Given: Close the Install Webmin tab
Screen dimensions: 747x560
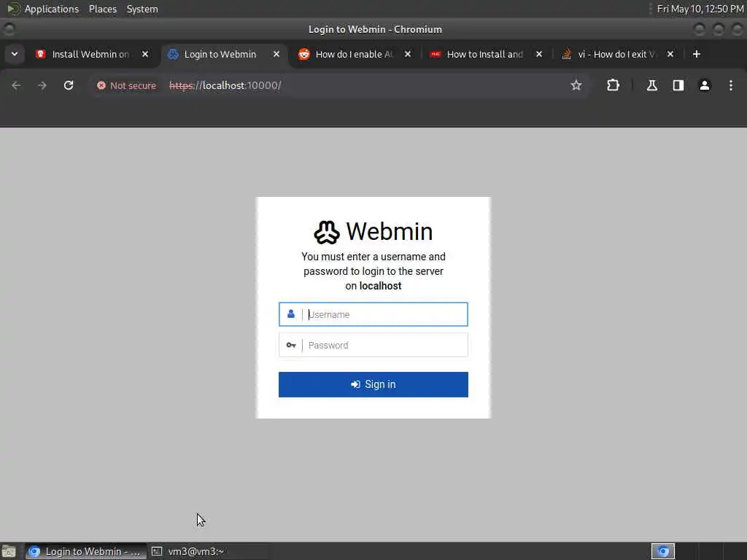Looking at the screenshot, I should click(145, 54).
